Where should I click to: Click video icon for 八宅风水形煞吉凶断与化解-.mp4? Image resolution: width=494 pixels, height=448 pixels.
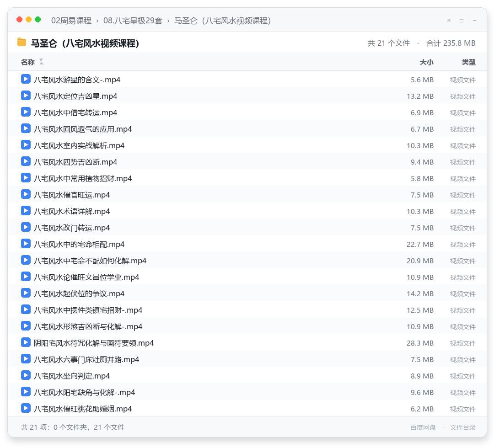pyautogui.click(x=26, y=326)
